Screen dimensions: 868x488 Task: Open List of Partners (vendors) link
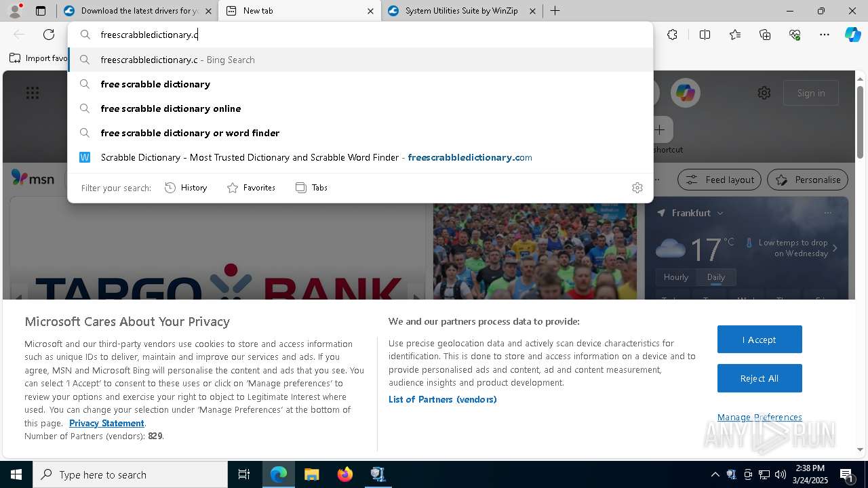[443, 399]
